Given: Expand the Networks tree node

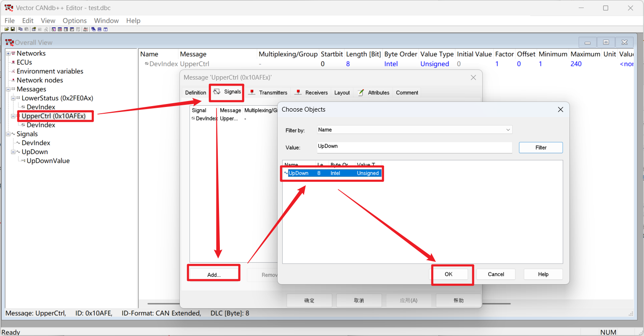Looking at the screenshot, I should point(8,53).
